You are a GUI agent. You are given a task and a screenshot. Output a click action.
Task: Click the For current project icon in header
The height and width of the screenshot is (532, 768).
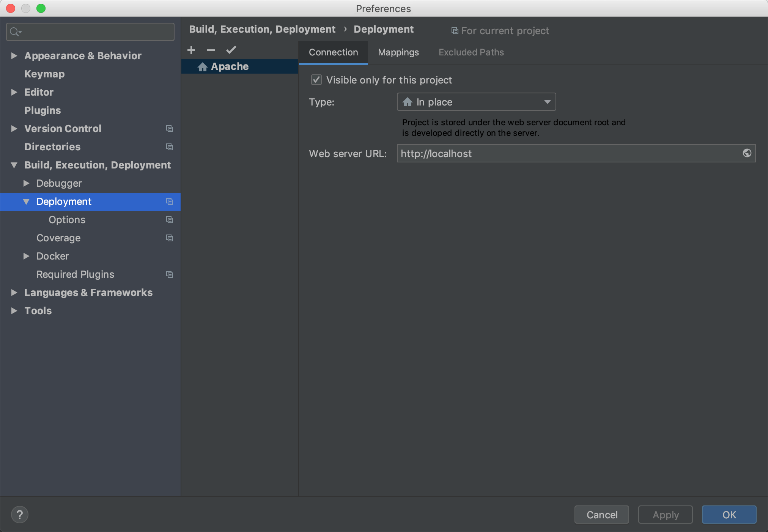point(454,30)
